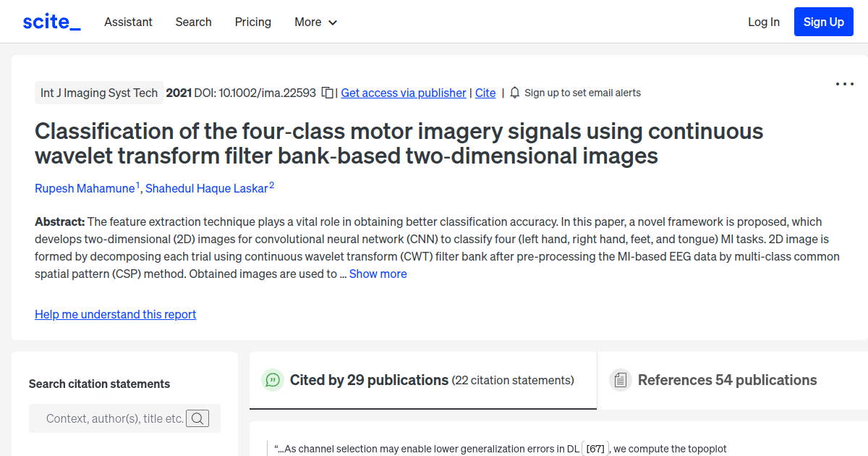Open the citation reference [67]
This screenshot has height=456, width=868.
(x=595, y=448)
